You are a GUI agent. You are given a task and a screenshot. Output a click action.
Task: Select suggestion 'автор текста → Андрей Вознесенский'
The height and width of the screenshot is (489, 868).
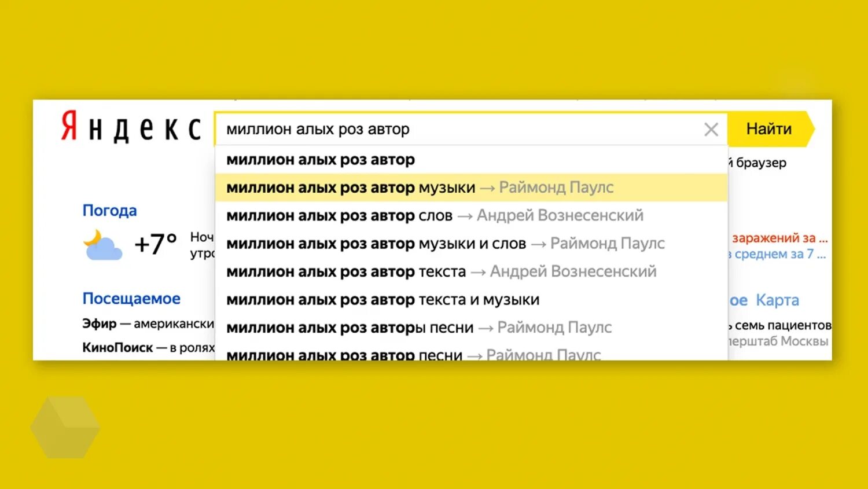[471, 271]
